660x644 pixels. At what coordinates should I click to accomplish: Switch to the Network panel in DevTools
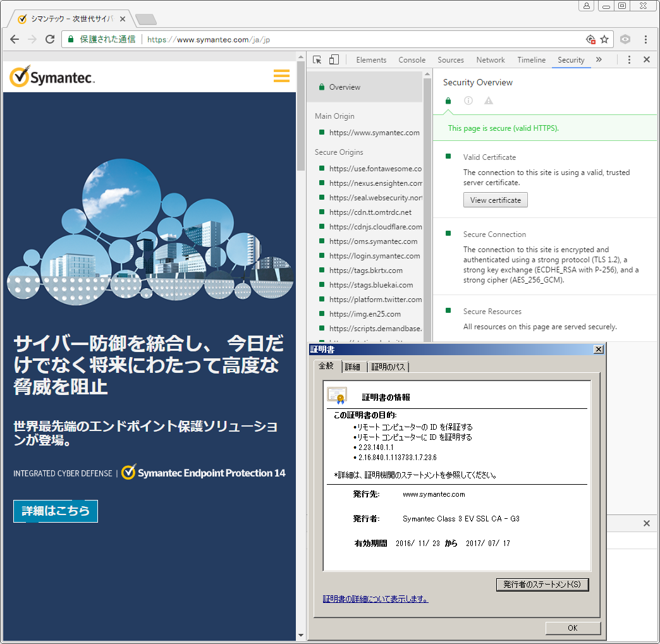point(491,59)
